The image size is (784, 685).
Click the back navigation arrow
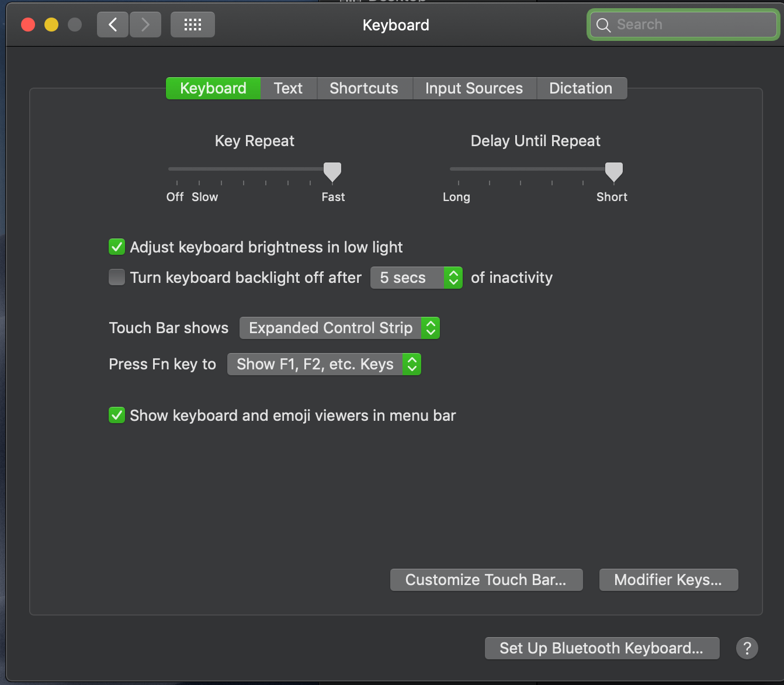(x=112, y=25)
